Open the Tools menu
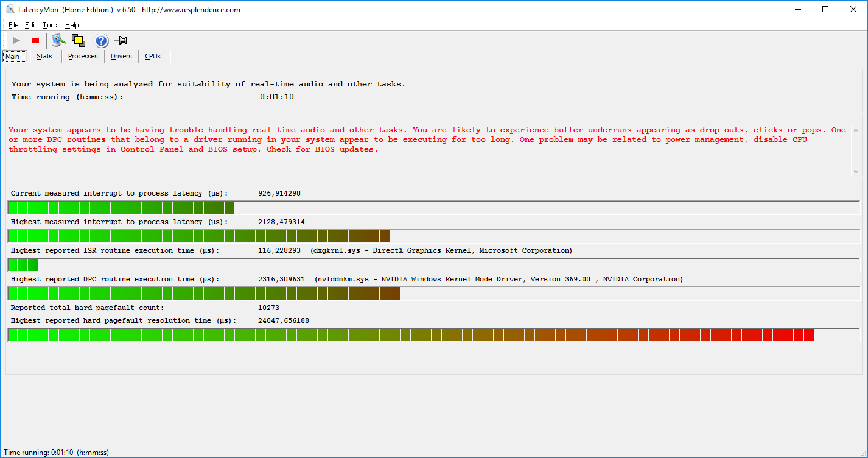 coord(51,25)
